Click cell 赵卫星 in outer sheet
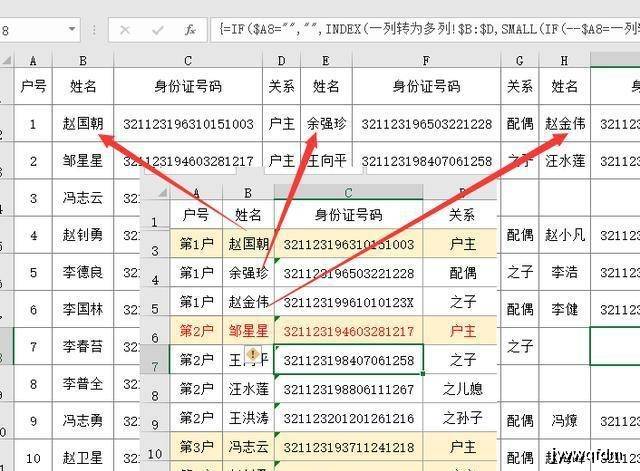640x471 pixels. 83,457
